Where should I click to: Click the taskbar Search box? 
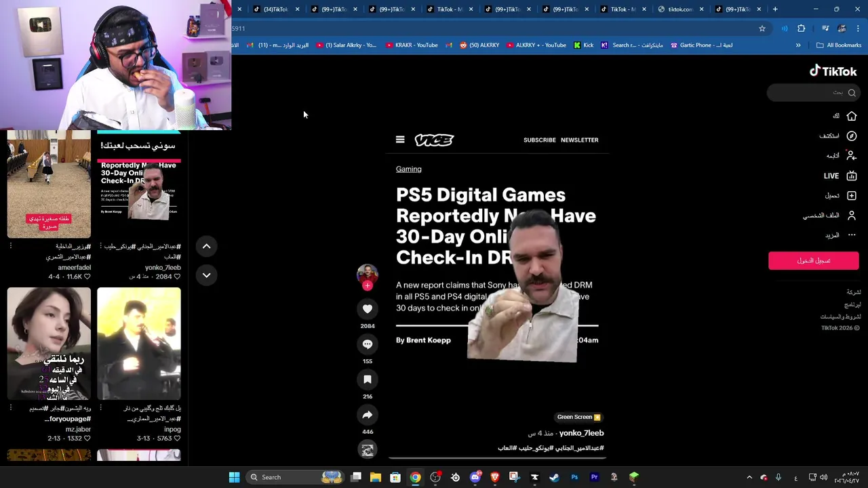coord(295,477)
